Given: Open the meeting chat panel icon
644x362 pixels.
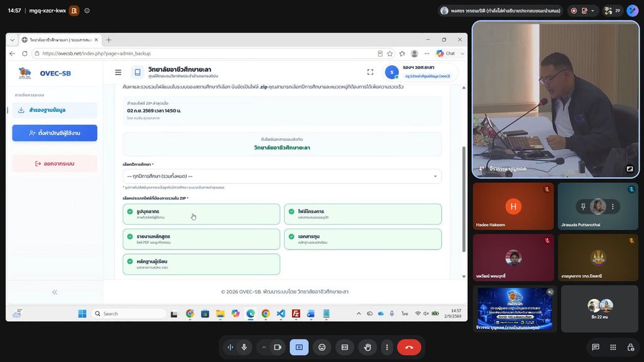Looking at the screenshot, I should [x=596, y=347].
